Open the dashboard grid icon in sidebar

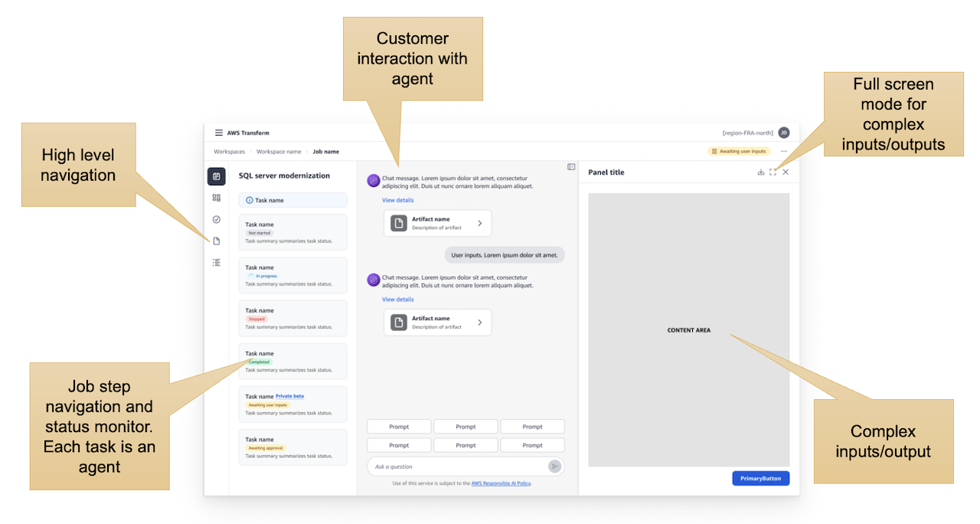point(217,198)
